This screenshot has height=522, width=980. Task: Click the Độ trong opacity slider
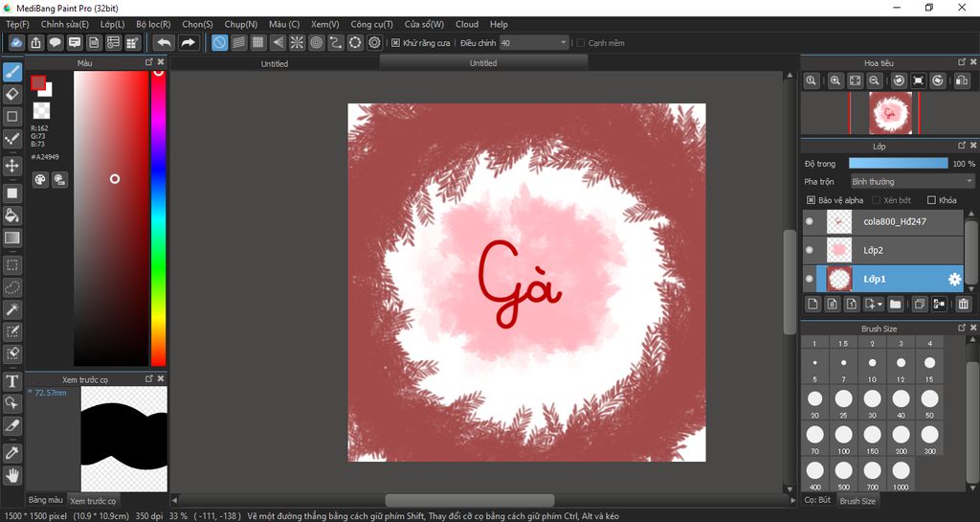pyautogui.click(x=898, y=163)
